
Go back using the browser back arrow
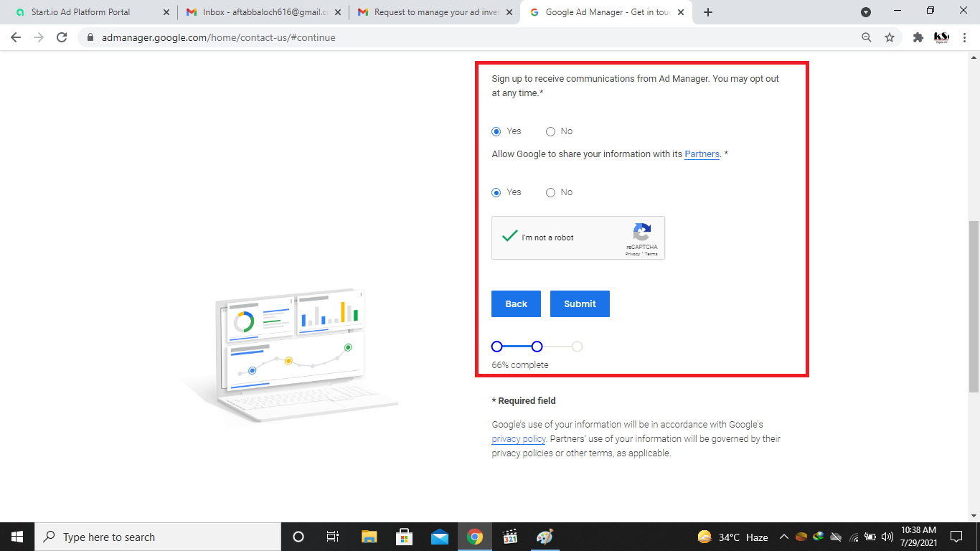[x=16, y=37]
